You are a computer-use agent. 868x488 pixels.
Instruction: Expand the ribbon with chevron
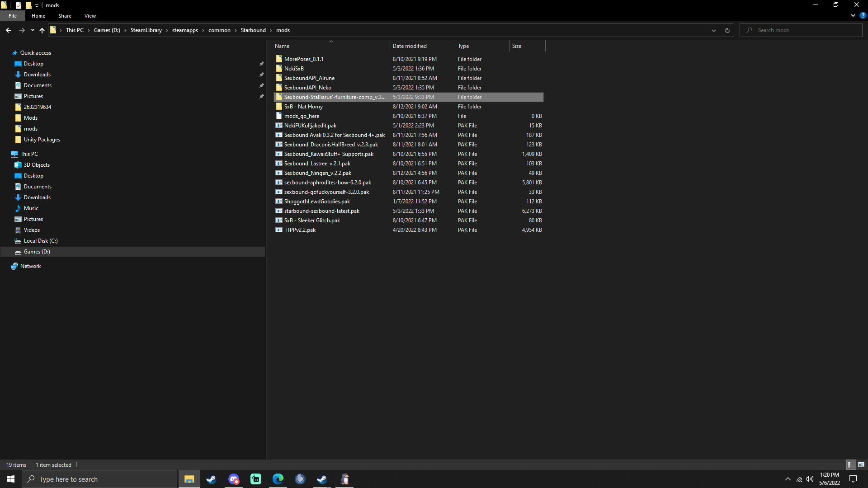(853, 15)
